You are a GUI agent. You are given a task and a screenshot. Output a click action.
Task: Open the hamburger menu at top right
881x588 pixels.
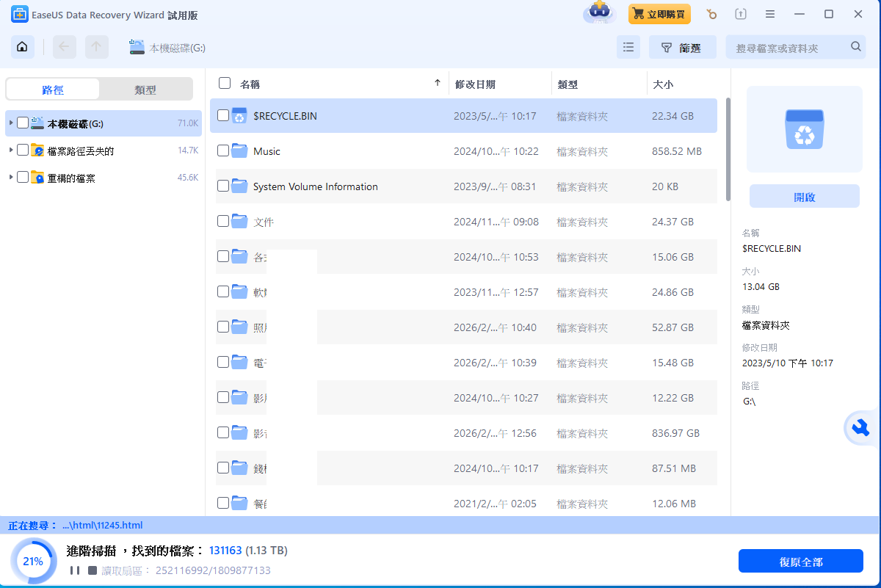(x=769, y=13)
